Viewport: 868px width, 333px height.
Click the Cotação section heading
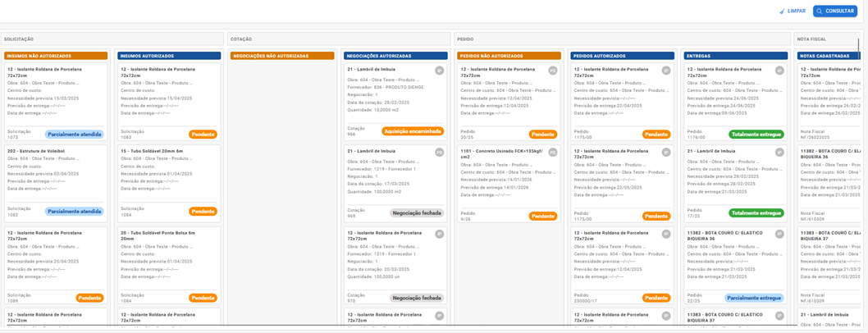[241, 39]
